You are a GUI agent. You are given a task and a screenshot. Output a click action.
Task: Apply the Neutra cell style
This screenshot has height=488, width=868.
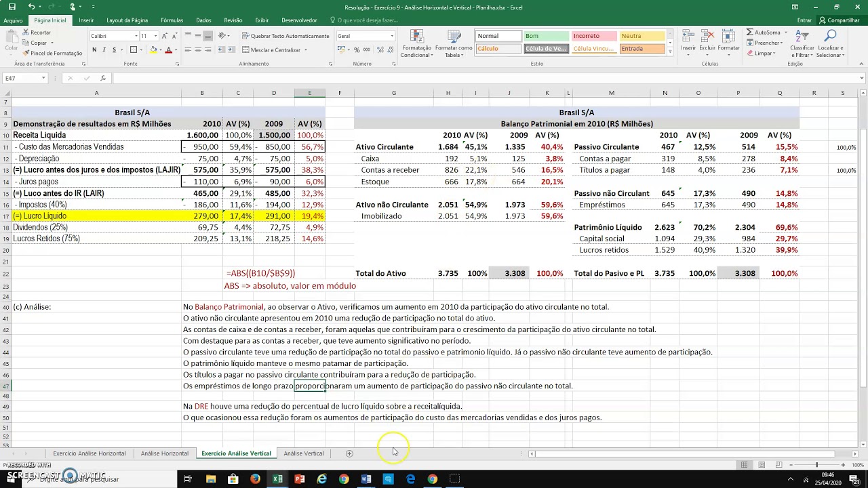tap(642, 36)
